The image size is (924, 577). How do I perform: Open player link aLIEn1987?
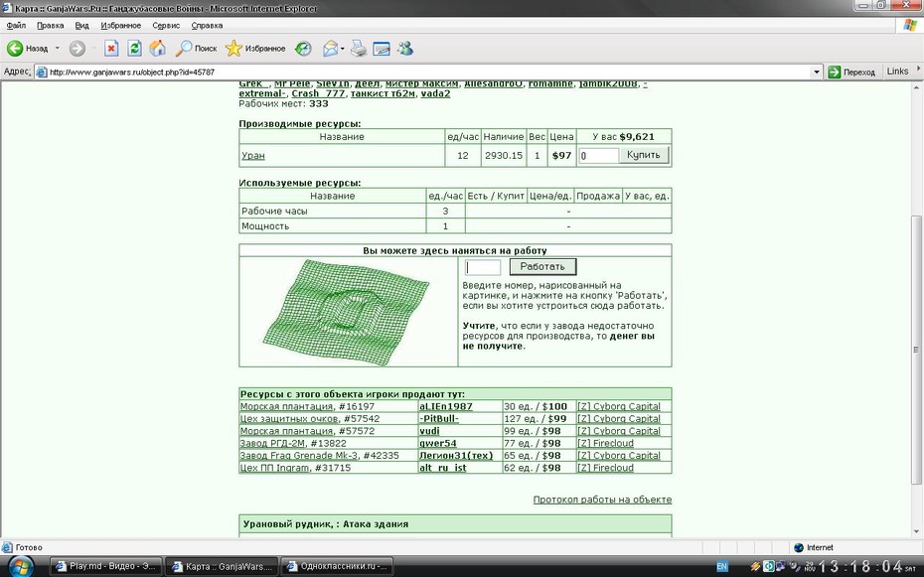coord(445,406)
